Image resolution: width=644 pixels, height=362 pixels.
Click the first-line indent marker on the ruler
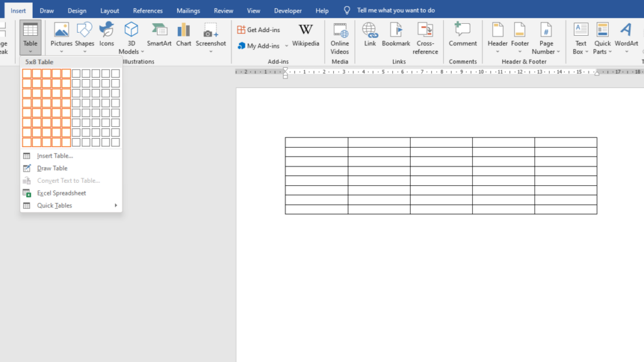point(286,70)
